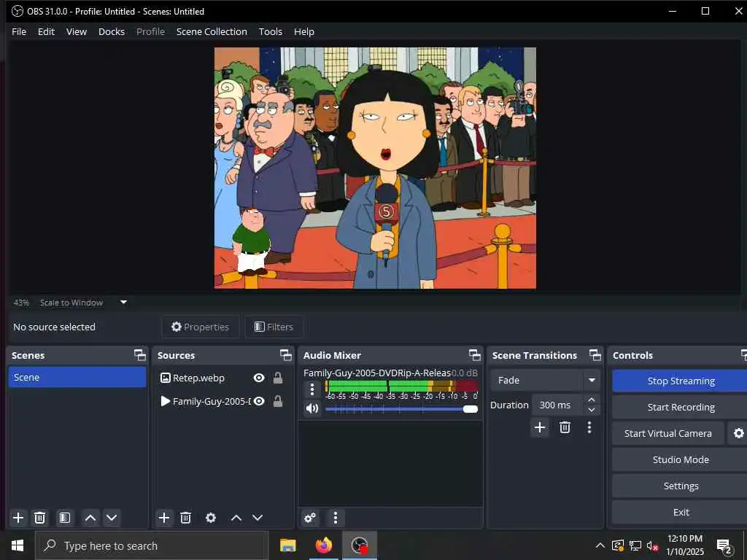
Task: Click the muted volume tray icon
Action: pyautogui.click(x=652, y=545)
